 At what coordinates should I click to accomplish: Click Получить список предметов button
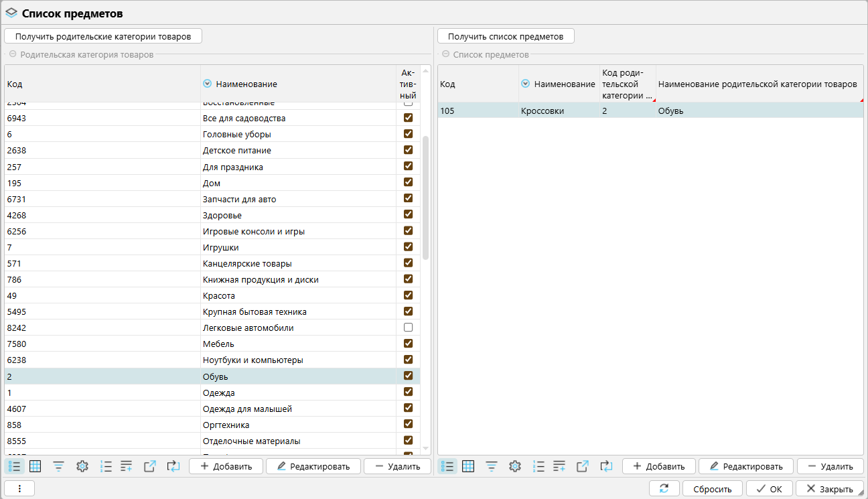(x=506, y=36)
